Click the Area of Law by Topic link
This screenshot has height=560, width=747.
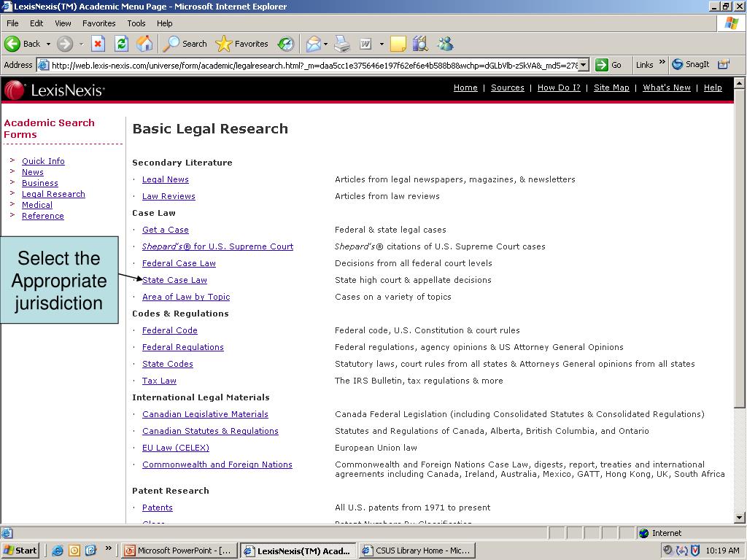coord(186,297)
